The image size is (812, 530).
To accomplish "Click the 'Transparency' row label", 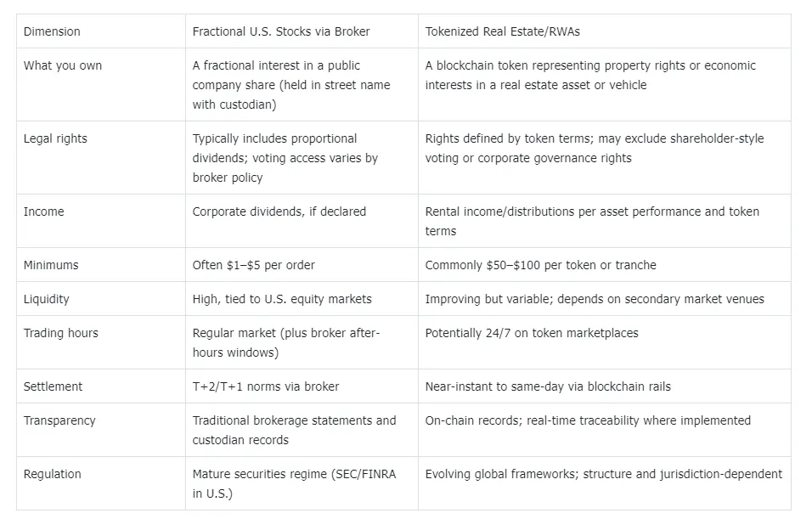I will [x=59, y=420].
